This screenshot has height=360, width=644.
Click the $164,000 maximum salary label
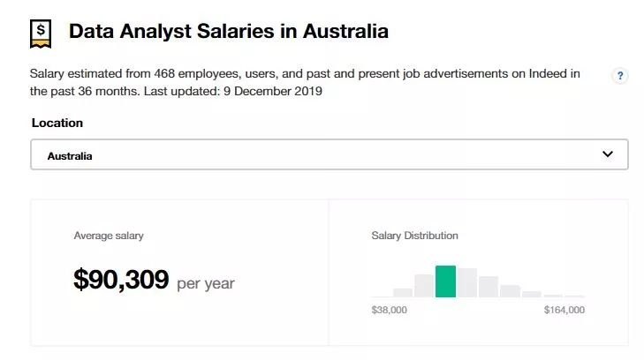coord(564,310)
